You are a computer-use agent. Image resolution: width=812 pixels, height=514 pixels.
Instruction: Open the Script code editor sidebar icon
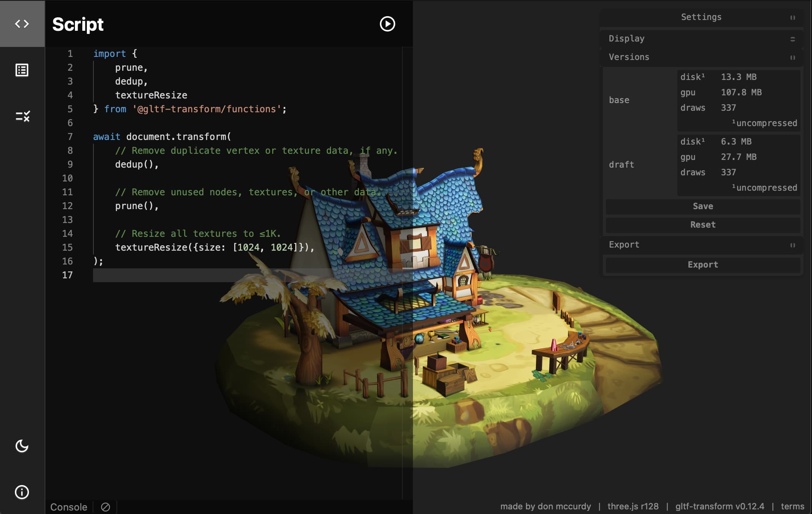(x=22, y=24)
